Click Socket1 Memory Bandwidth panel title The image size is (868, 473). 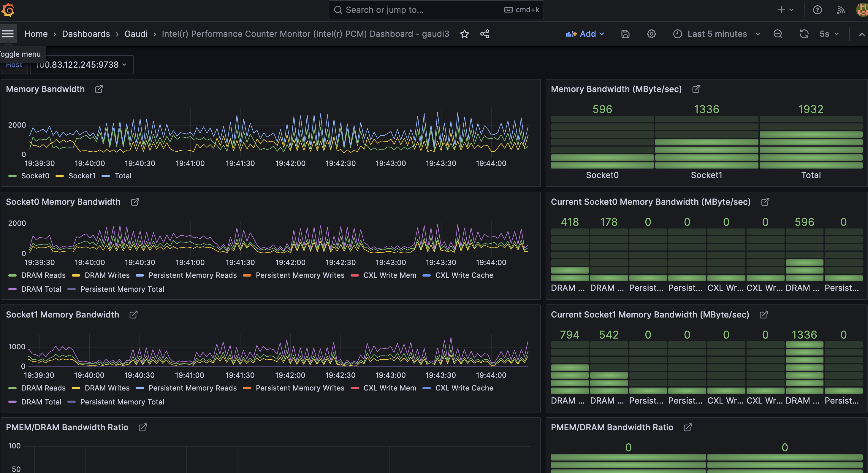pos(62,314)
